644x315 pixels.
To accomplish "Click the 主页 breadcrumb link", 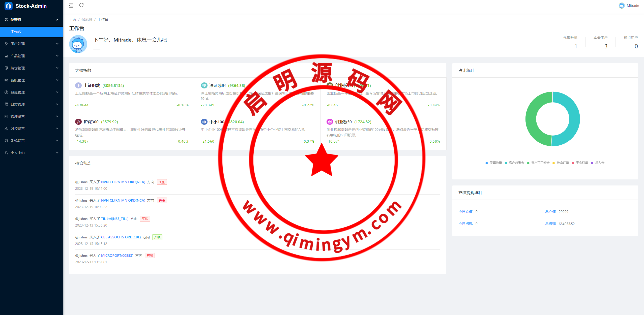I will [73, 19].
